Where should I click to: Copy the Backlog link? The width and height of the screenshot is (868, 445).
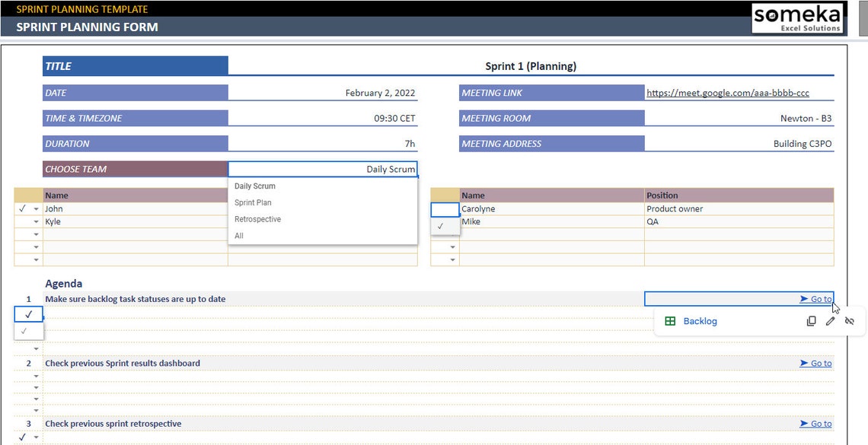tap(812, 321)
